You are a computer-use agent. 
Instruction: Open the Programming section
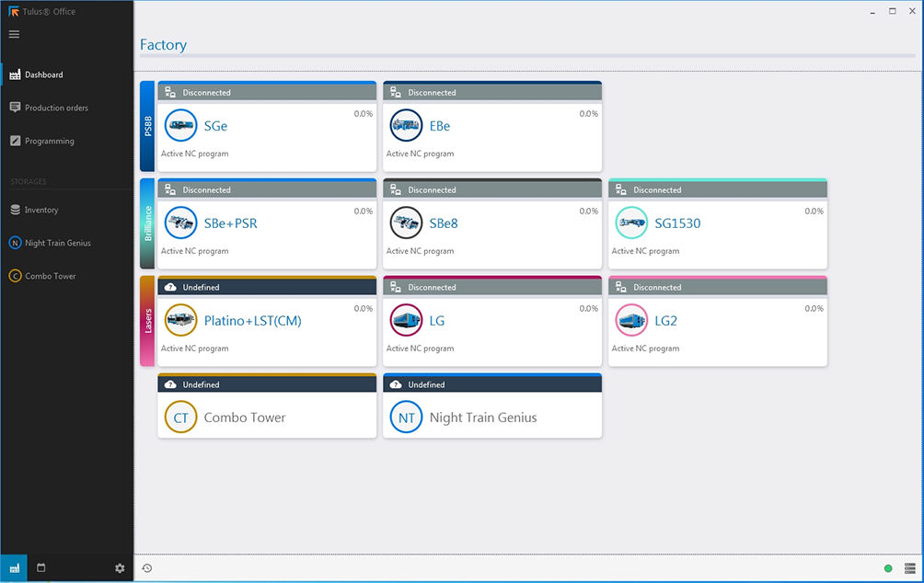pos(49,141)
